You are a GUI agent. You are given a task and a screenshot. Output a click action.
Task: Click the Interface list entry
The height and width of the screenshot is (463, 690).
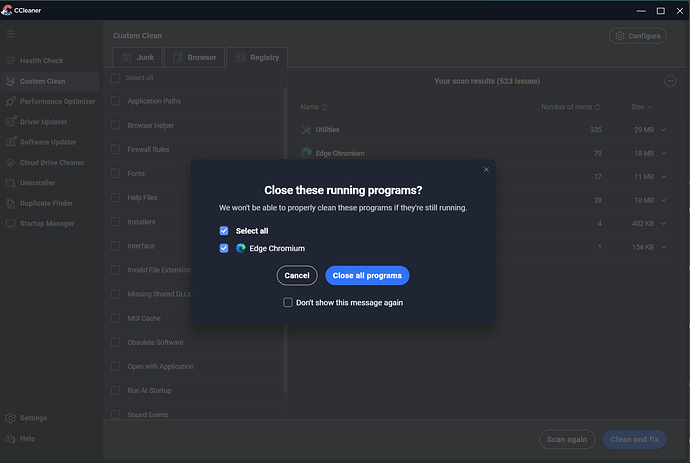(141, 246)
